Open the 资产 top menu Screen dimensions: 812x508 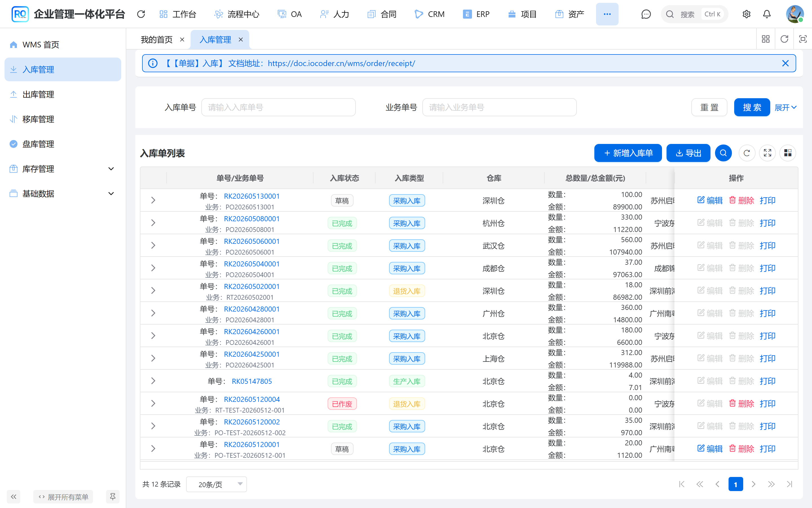pos(570,14)
